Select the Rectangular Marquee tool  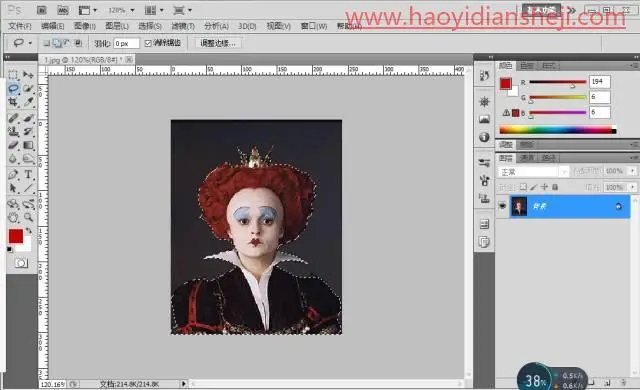pos(13,75)
